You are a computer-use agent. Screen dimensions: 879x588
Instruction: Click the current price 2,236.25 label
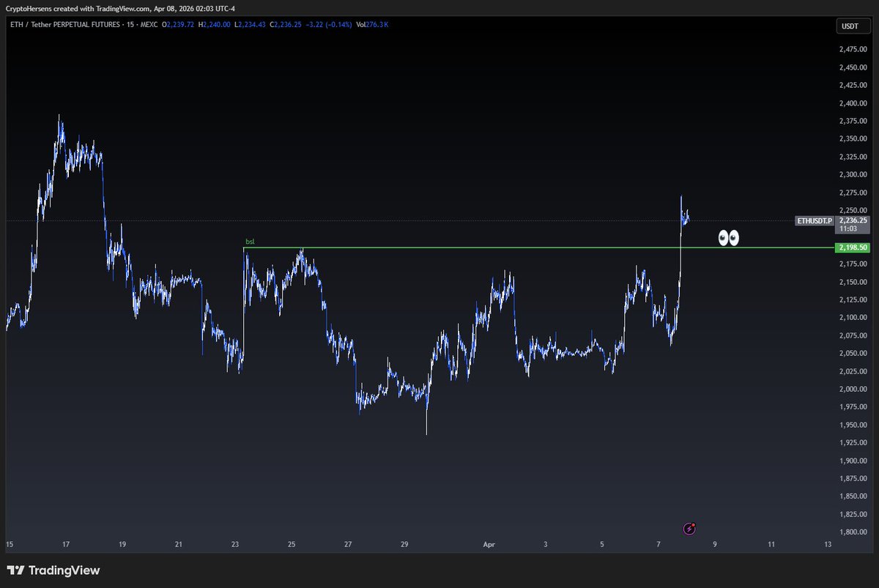click(853, 220)
